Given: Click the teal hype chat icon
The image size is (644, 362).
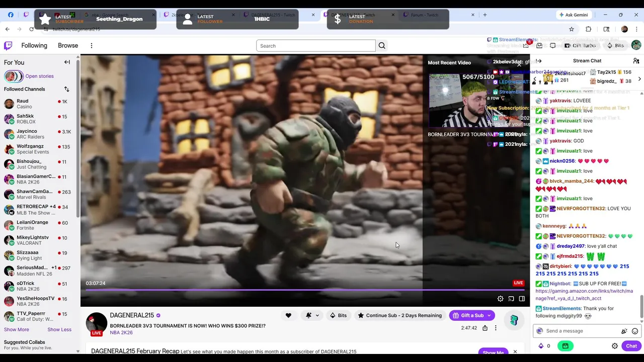Looking at the screenshot, I should (514, 321).
